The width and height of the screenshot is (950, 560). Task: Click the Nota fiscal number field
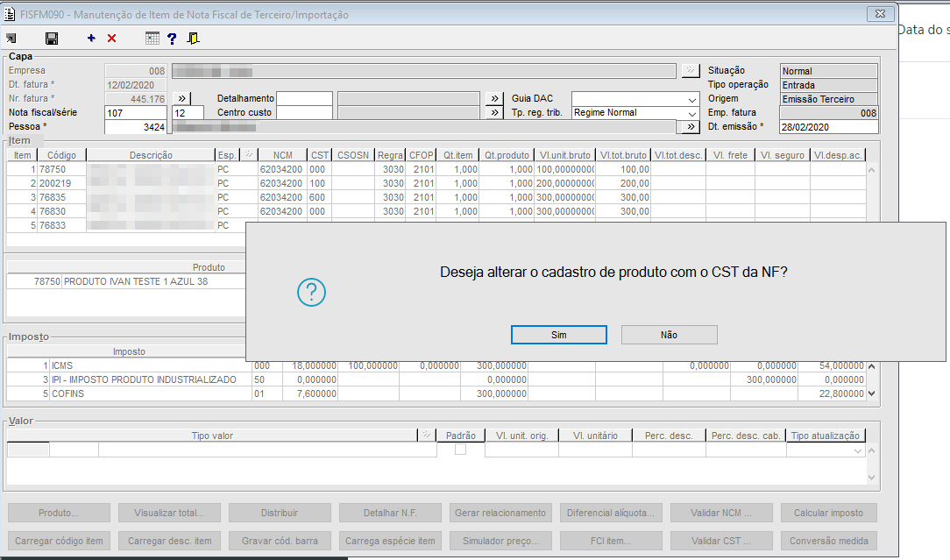click(x=134, y=113)
